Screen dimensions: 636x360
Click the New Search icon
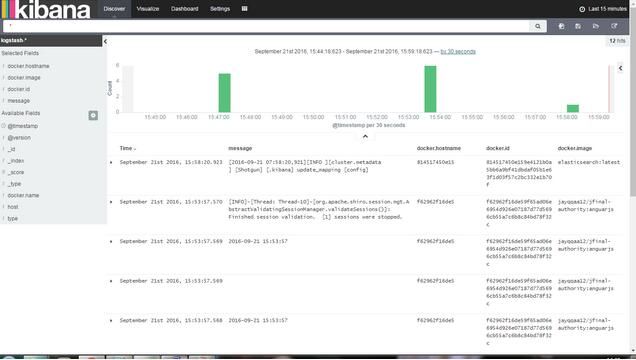coord(561,26)
